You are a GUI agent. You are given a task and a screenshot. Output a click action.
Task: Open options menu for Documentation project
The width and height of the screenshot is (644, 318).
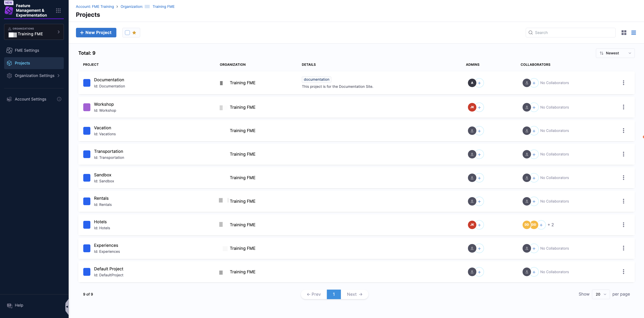623,83
